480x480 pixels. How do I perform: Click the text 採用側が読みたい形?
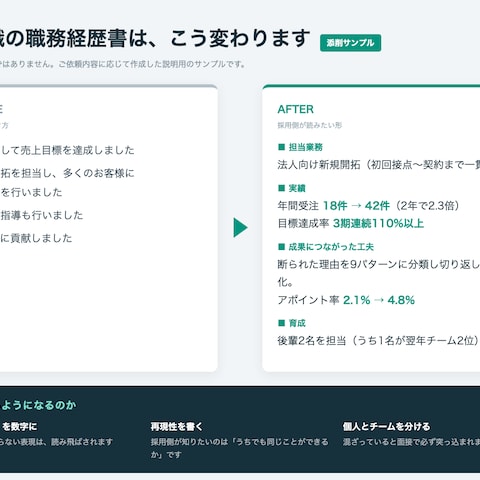(310, 125)
